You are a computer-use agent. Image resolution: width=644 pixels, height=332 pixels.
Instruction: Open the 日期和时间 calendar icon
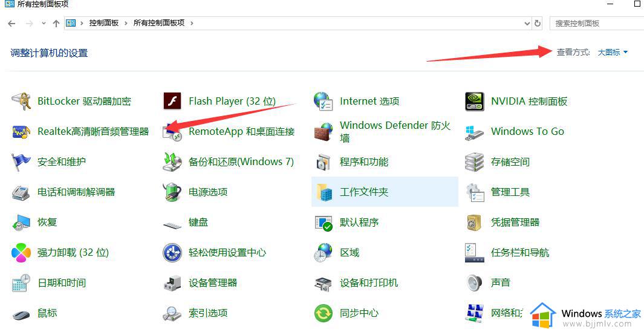pyautogui.click(x=21, y=283)
